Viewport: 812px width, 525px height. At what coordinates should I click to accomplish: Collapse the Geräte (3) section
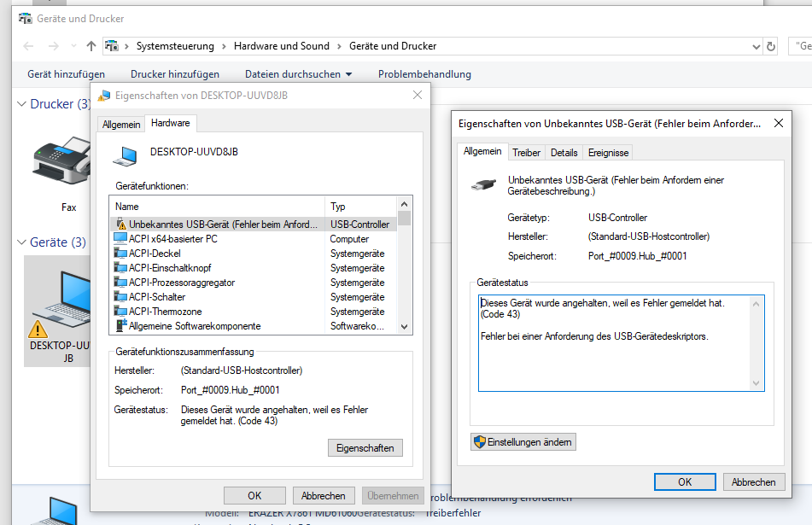click(x=21, y=242)
